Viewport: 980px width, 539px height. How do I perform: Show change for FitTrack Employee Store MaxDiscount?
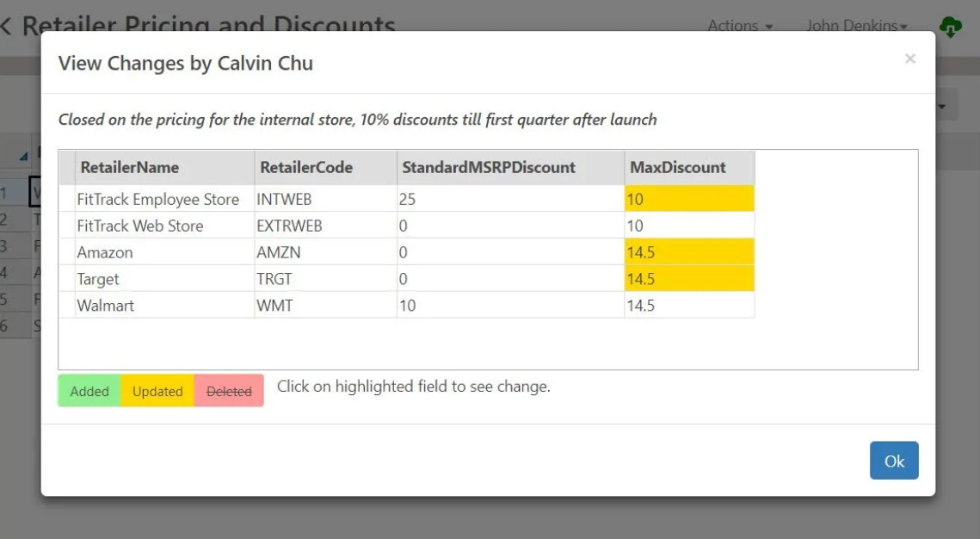(689, 199)
